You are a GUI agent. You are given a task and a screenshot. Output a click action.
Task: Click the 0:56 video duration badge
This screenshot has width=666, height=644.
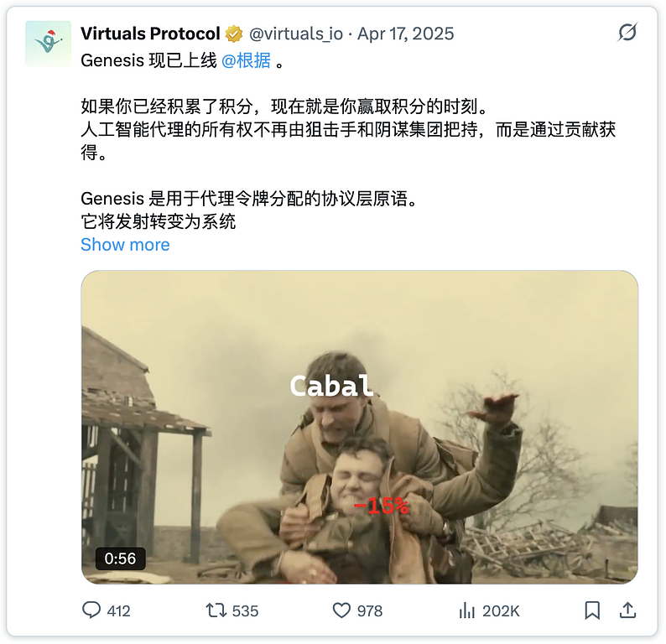point(120,558)
